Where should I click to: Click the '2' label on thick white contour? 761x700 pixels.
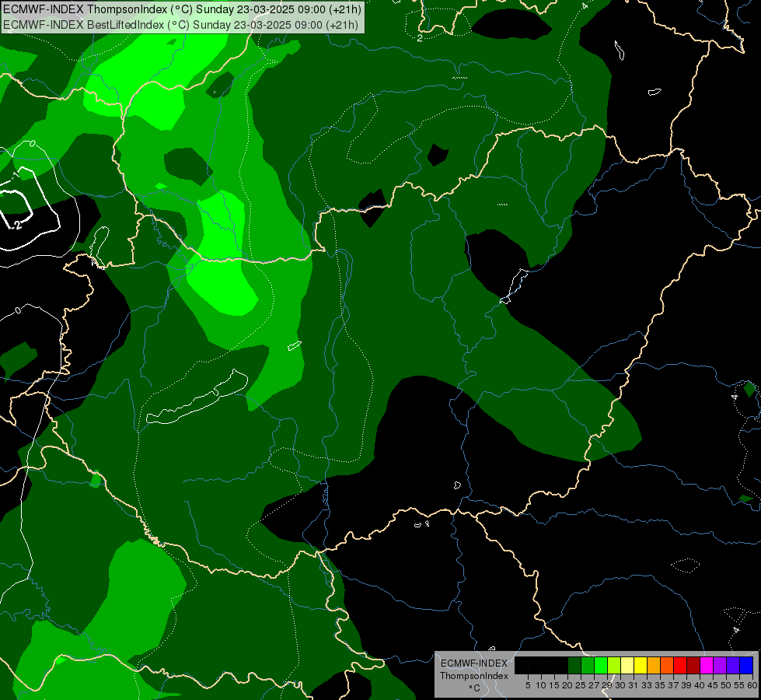[x=18, y=225]
